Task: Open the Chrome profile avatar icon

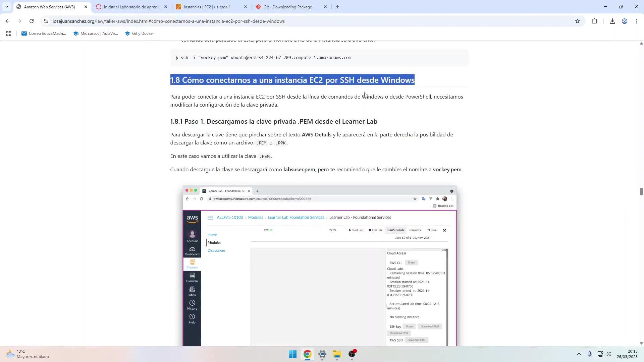Action: pos(624,21)
